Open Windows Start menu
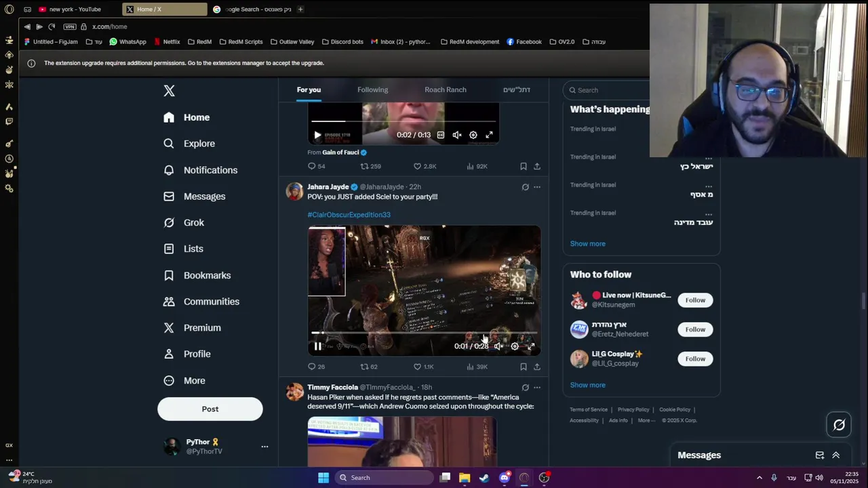This screenshot has width=868, height=488. point(323,478)
